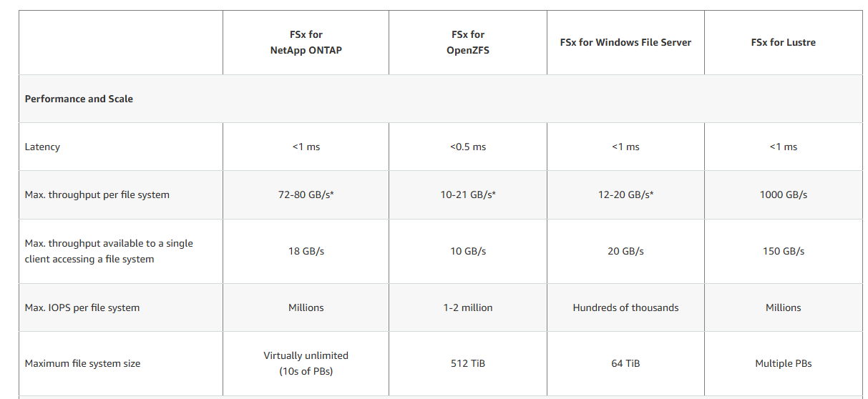Select the 1-2 million IOPS cell
The image size is (868, 399).
[468, 307]
